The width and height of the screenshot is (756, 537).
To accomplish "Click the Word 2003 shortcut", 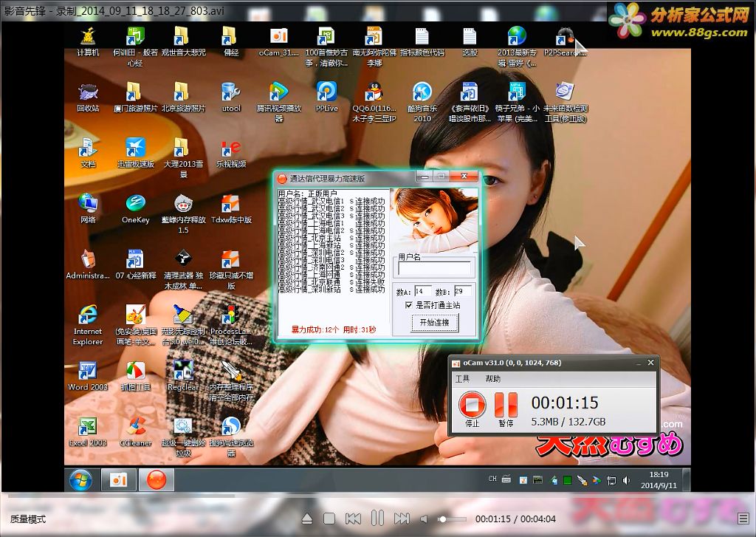I will click(88, 376).
